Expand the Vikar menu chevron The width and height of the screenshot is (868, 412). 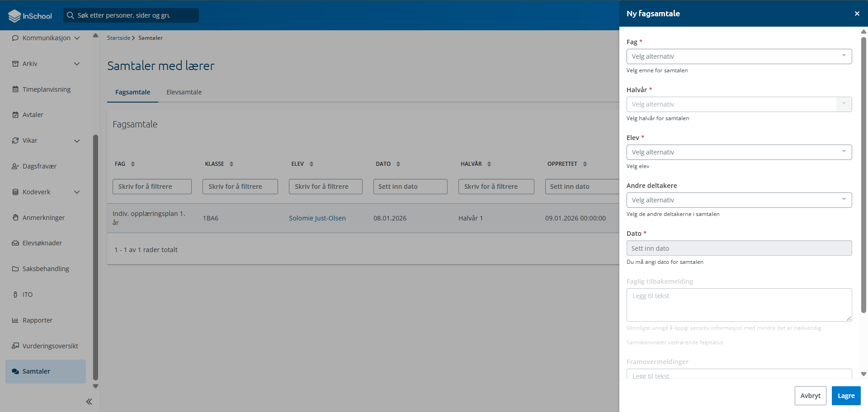77,140
